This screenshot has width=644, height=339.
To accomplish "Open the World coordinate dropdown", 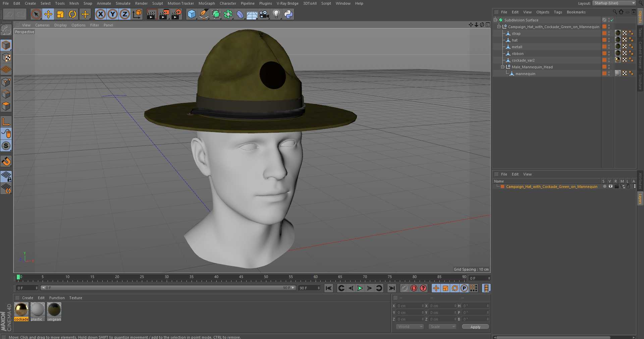I will tap(410, 327).
